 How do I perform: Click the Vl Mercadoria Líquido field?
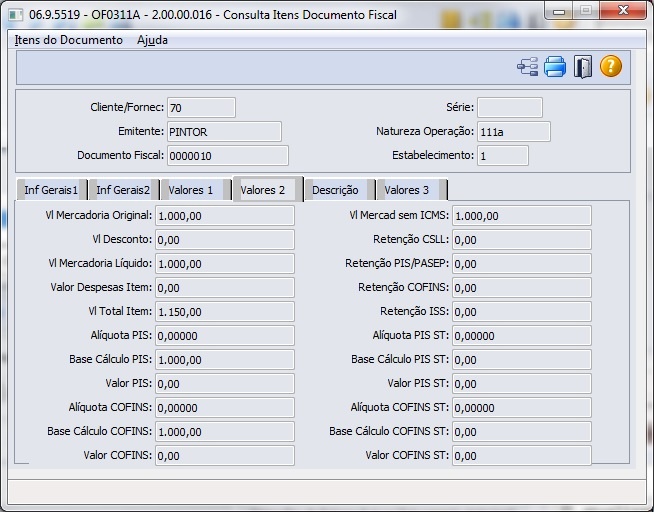[x=225, y=264]
